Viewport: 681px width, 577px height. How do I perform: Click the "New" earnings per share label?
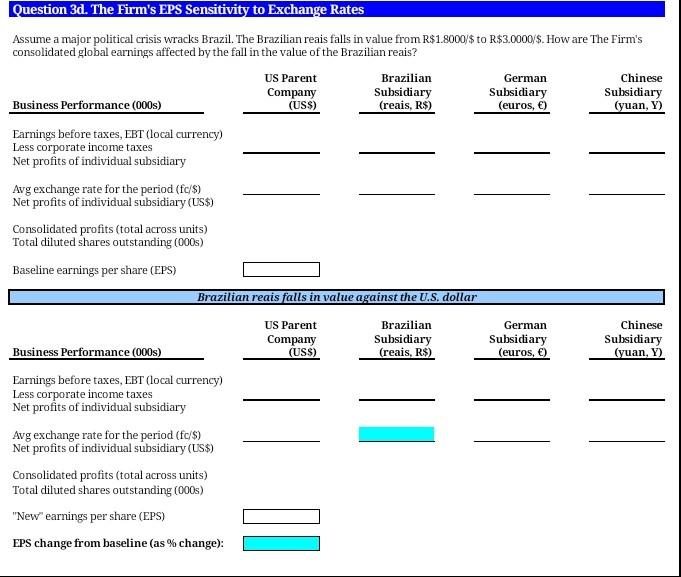tap(89, 516)
